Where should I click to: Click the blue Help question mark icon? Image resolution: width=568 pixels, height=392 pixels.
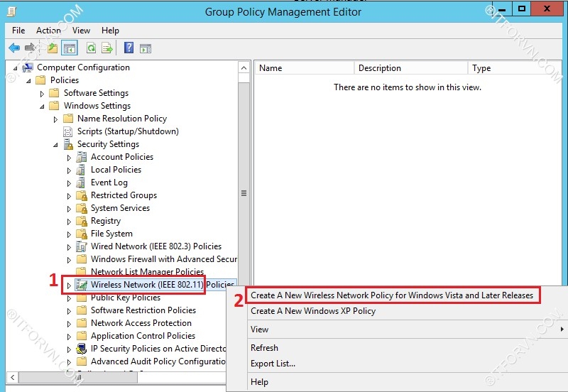coord(129,48)
